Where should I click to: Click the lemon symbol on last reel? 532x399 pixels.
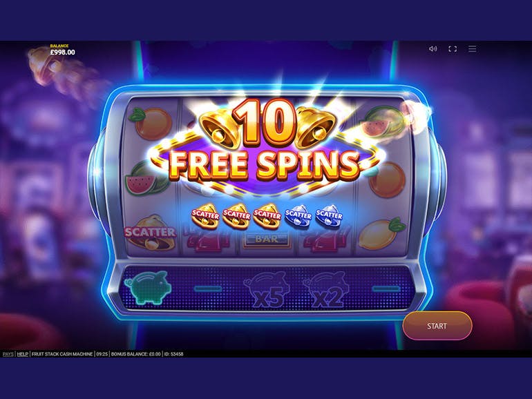(381, 234)
